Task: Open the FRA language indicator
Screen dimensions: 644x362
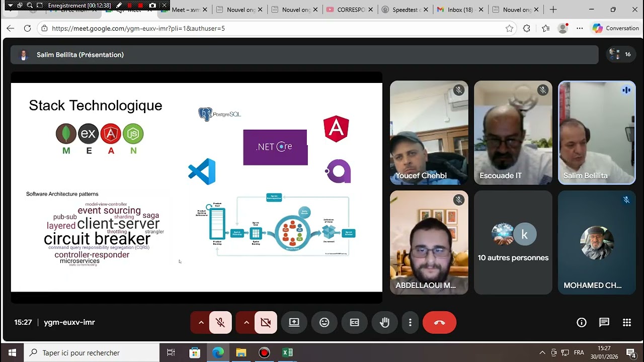Action: [579, 352]
